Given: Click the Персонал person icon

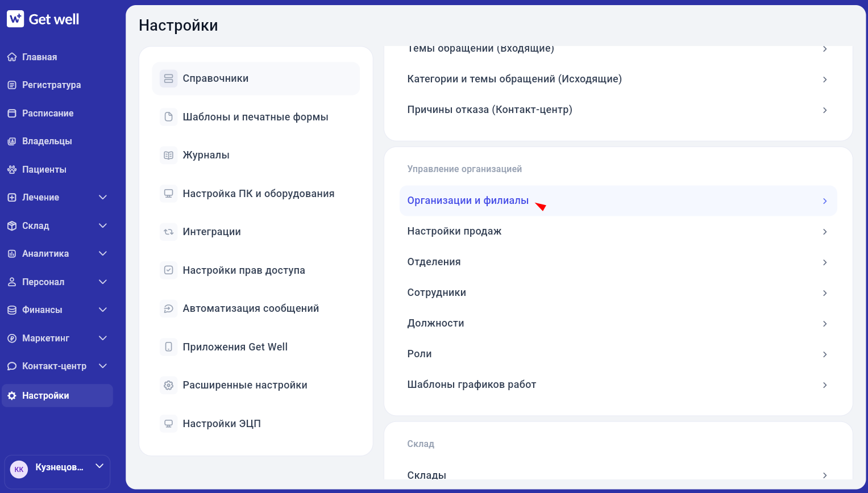Looking at the screenshot, I should pos(12,282).
